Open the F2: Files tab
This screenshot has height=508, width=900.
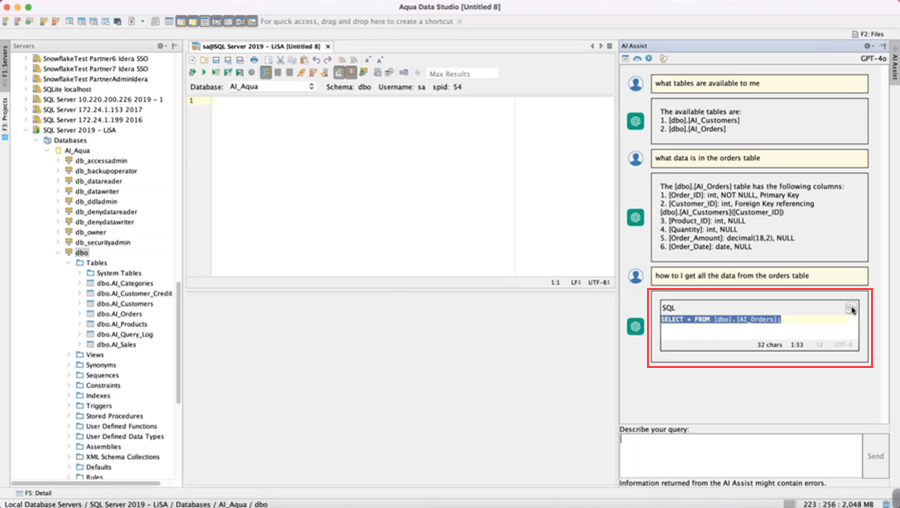[x=868, y=34]
